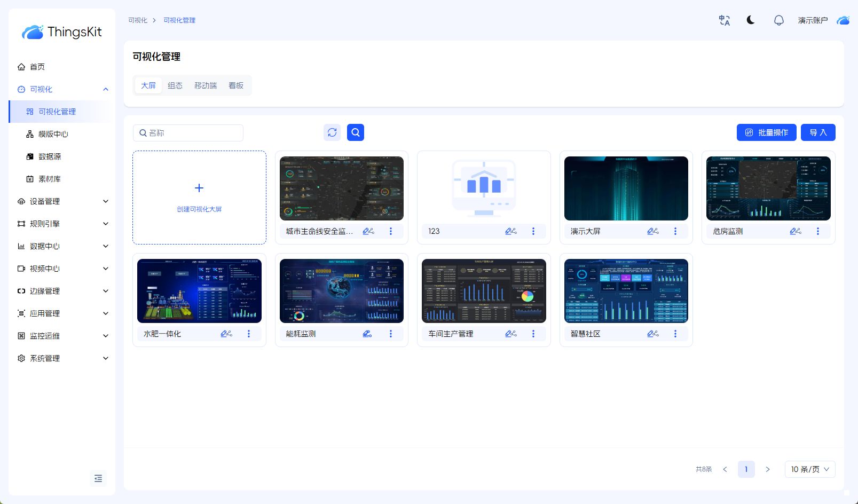858x504 pixels.
Task: Click previous page arrow in pagination
Action: [x=725, y=469]
